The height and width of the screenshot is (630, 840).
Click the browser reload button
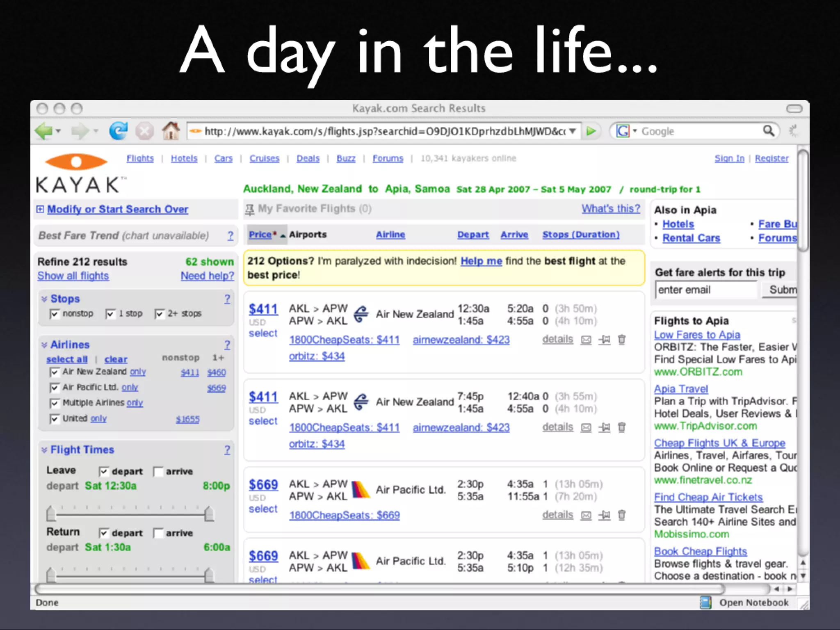(x=118, y=131)
